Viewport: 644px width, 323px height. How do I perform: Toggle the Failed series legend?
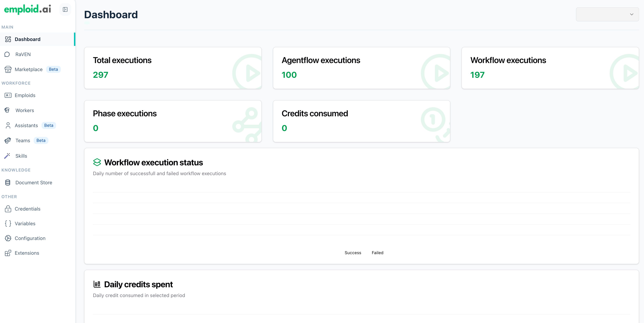377,253
